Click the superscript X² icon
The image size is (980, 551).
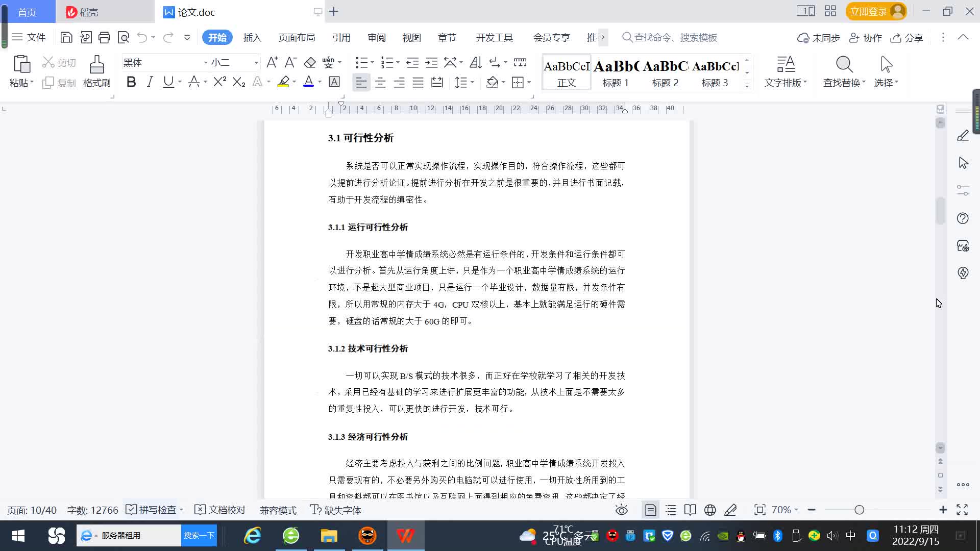point(219,82)
